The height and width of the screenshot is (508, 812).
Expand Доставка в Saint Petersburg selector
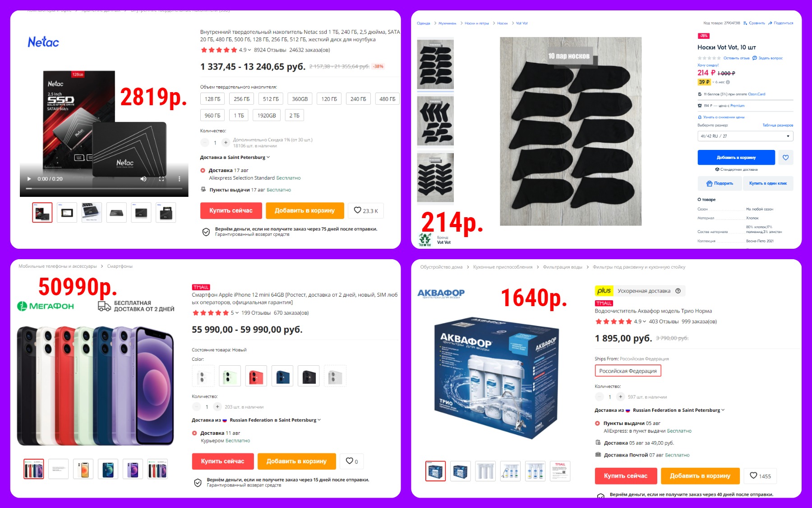(235, 158)
